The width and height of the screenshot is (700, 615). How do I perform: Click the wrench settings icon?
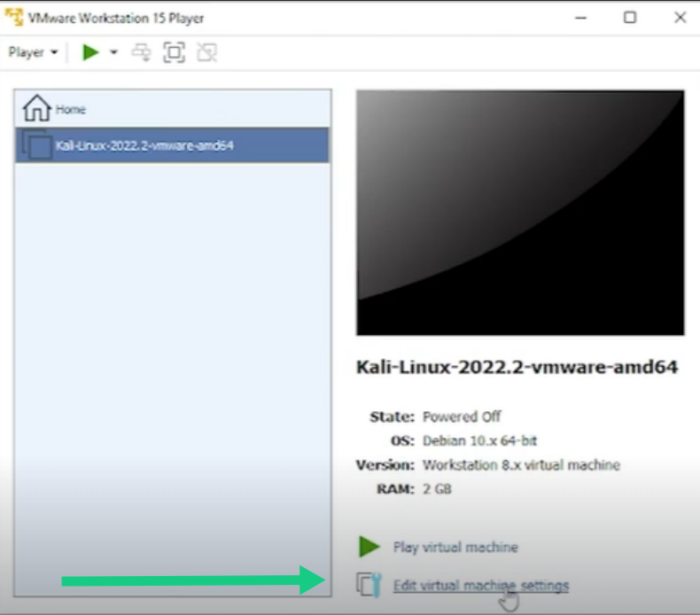369,585
